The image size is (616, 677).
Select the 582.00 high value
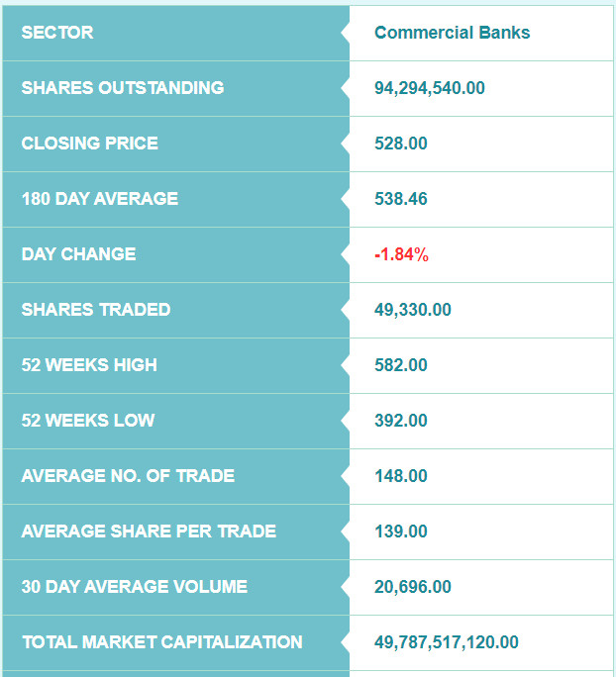[400, 365]
